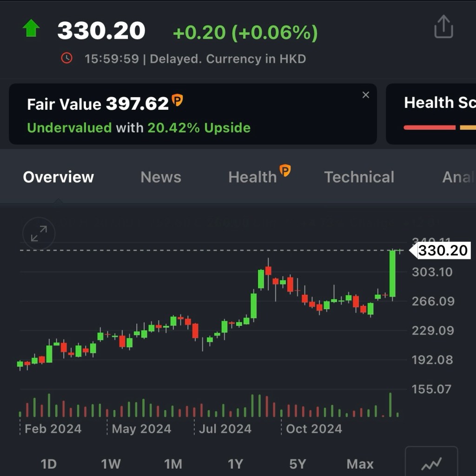The image size is (476, 476).
Task: Tap the Pro badge beside Fair Value
Action: tap(178, 100)
